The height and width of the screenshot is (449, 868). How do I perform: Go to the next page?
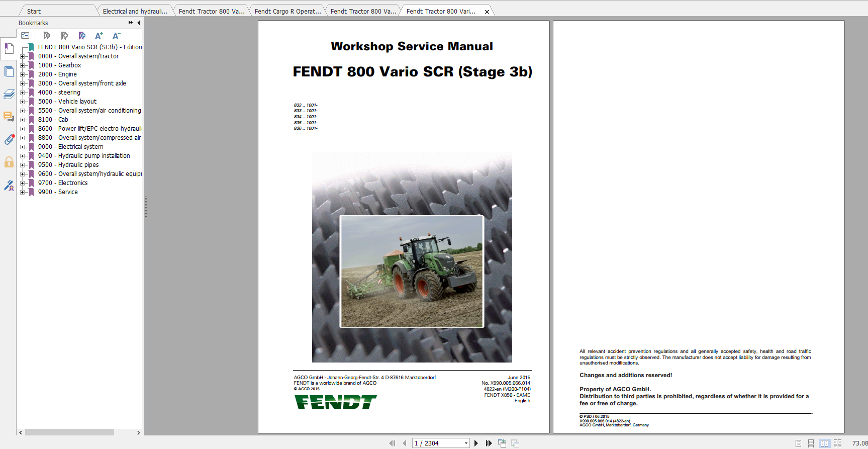(476, 443)
